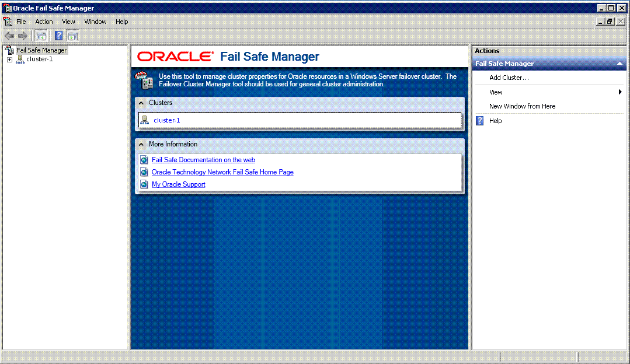Open the Action menu
This screenshot has height=364, width=630.
coord(44,22)
